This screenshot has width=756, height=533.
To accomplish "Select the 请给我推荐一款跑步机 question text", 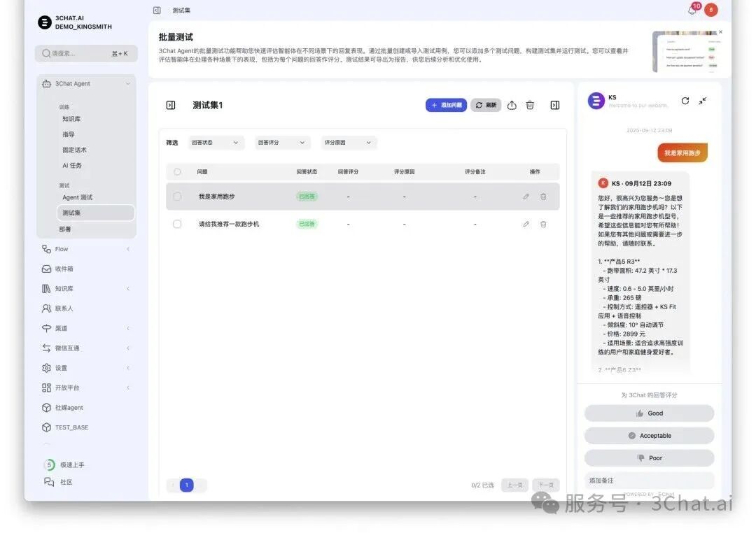I will tap(228, 224).
